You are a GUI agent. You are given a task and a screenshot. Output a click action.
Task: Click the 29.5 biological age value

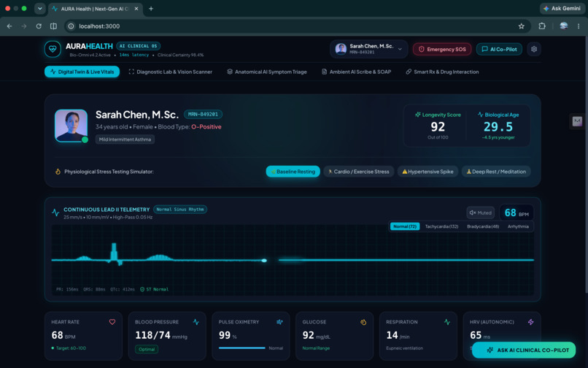[x=498, y=127]
